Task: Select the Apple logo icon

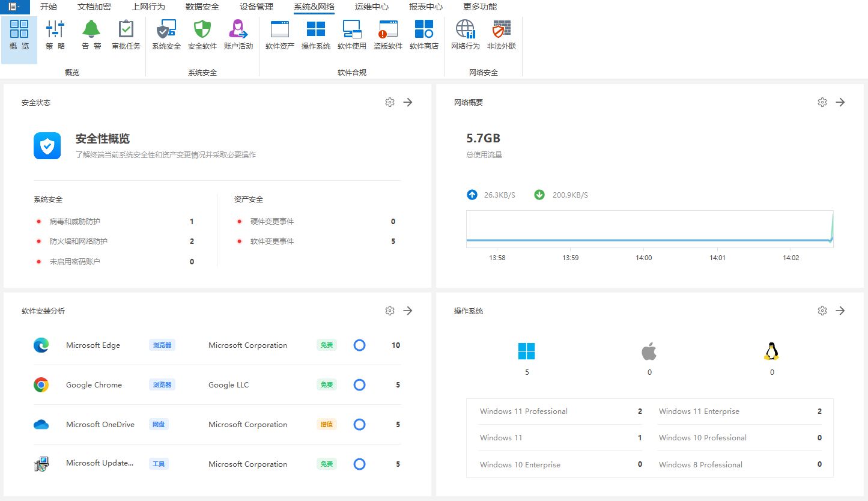Action: (x=649, y=351)
